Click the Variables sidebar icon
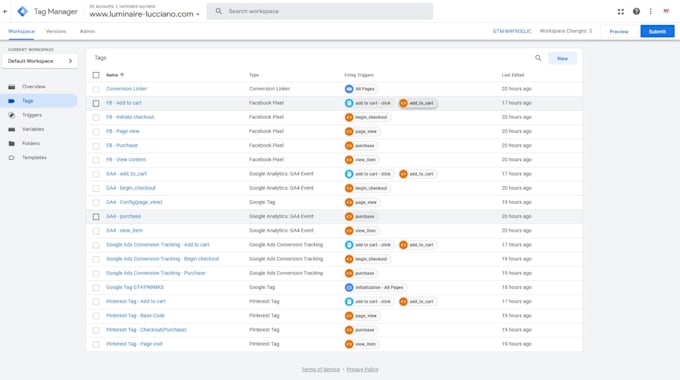Image resolution: width=680 pixels, height=380 pixels. 12,129
